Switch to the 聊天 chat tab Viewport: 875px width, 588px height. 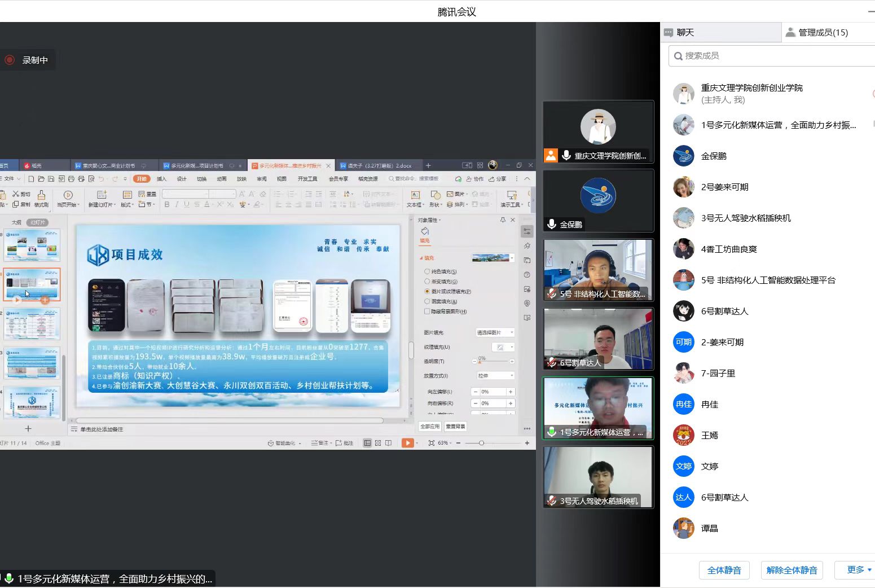(x=685, y=33)
